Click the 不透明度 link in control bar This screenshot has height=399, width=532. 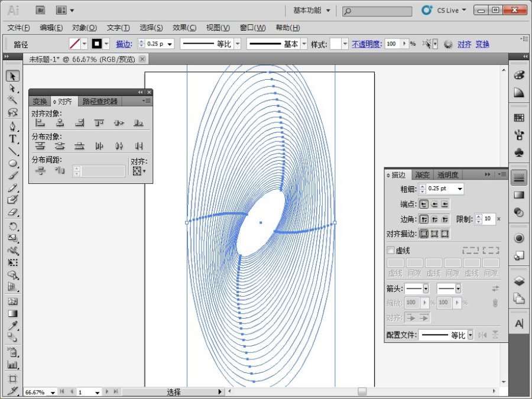tap(366, 44)
